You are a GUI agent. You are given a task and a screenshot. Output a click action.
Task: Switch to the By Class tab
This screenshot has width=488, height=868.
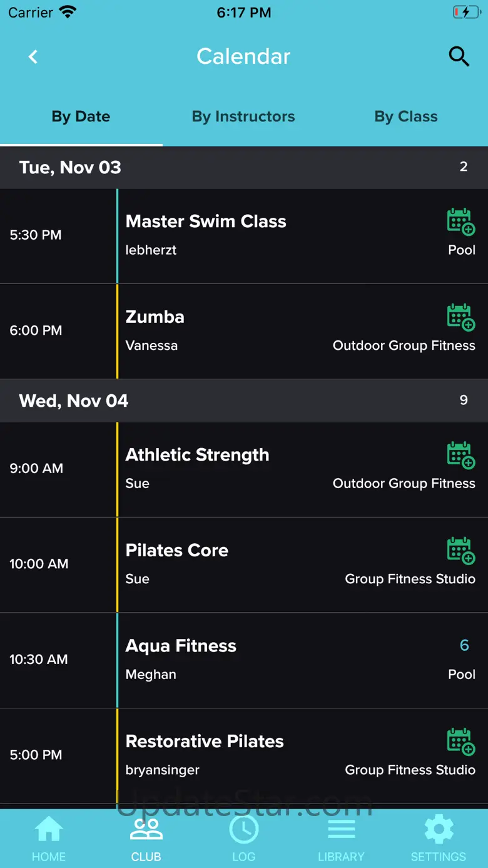(405, 117)
